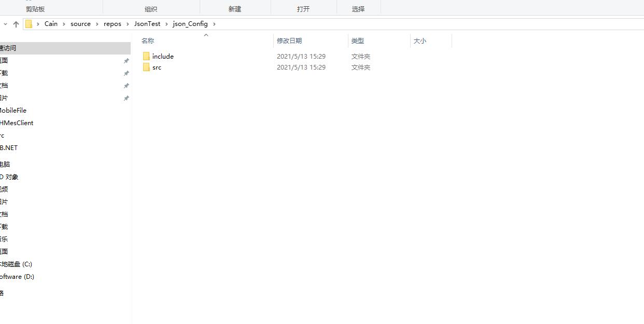This screenshot has width=644, height=324.
Task: Open the include folder
Action: [x=163, y=56]
